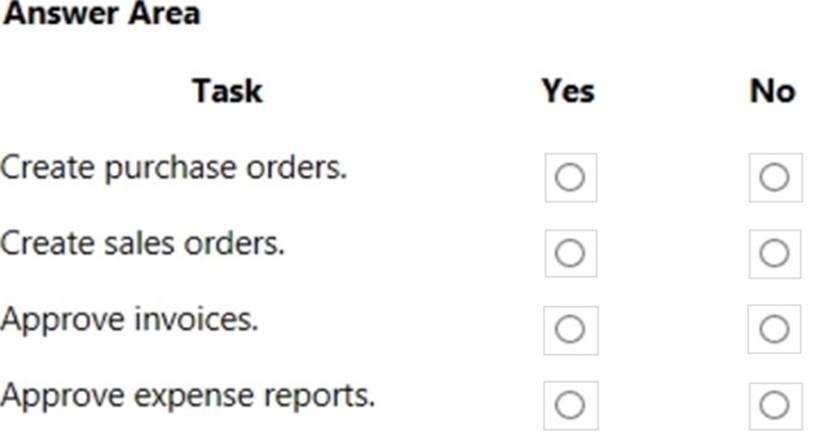815x444 pixels.
Task: Mark Yes for Approve invoices
Action: (570, 330)
